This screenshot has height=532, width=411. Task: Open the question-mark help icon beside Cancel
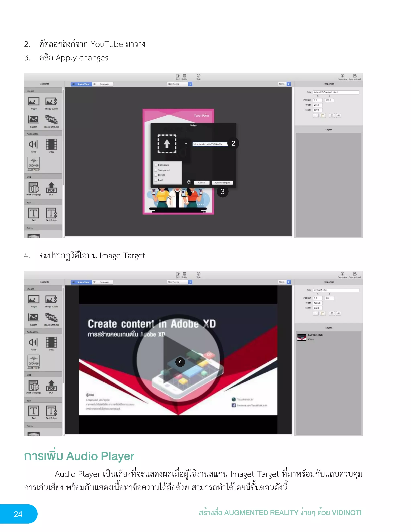189,182
